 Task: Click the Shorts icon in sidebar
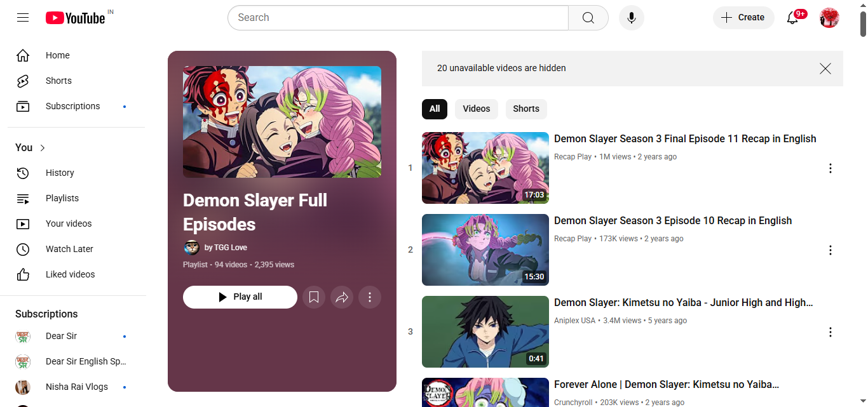coord(23,81)
